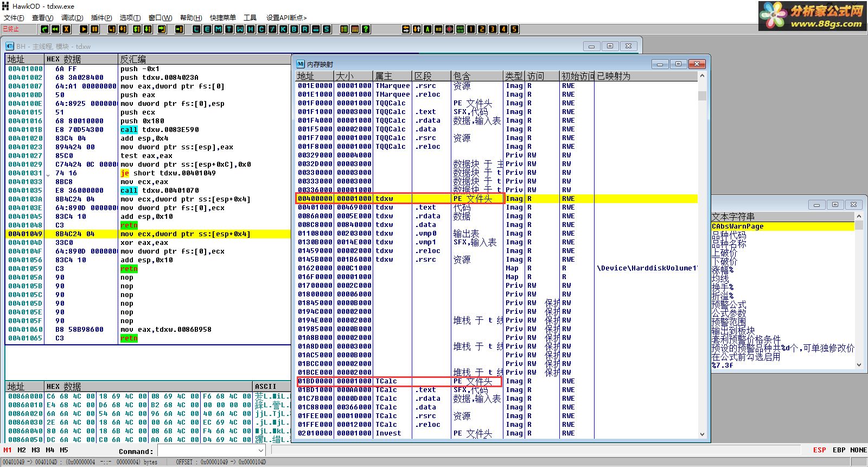
Task: Open the C CPU window icon
Action: tap(261, 29)
